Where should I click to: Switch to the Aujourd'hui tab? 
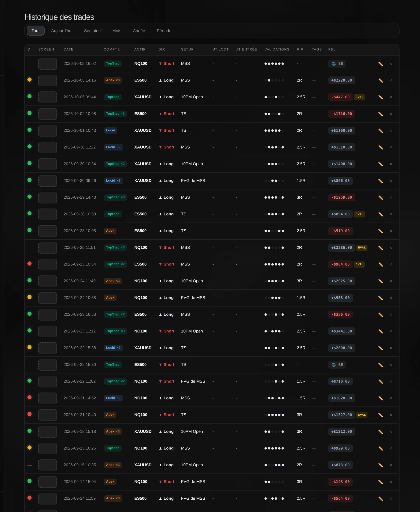(x=62, y=31)
